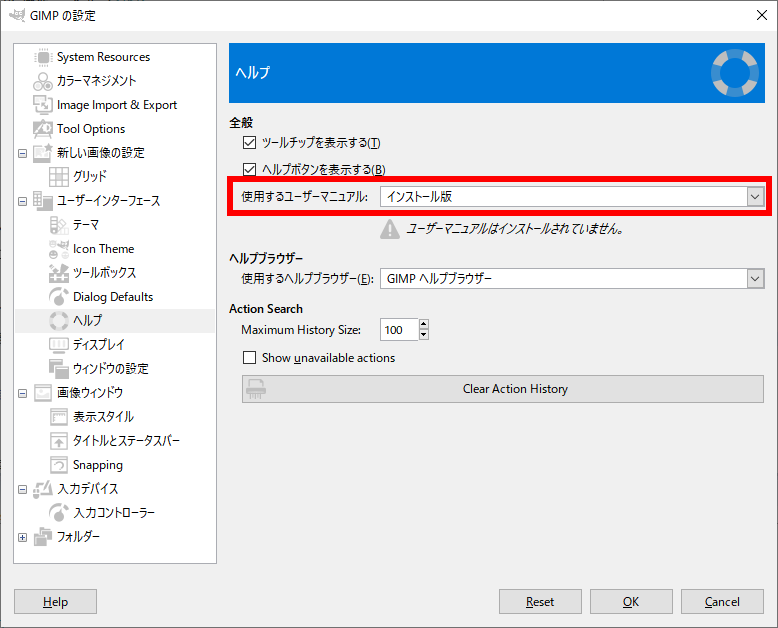Select the 新しい画像の設定 icon

point(43,153)
